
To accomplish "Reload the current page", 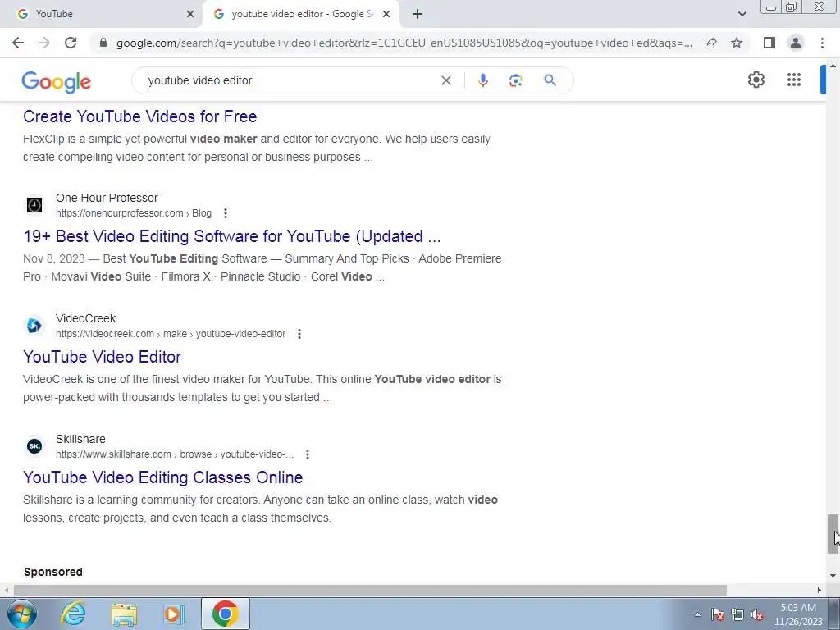I will pyautogui.click(x=71, y=43).
